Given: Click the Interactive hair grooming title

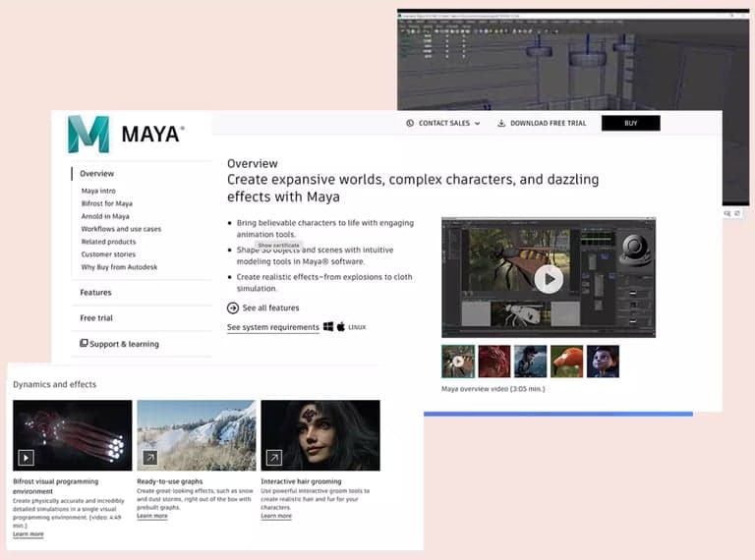Looking at the screenshot, I should point(301,481).
